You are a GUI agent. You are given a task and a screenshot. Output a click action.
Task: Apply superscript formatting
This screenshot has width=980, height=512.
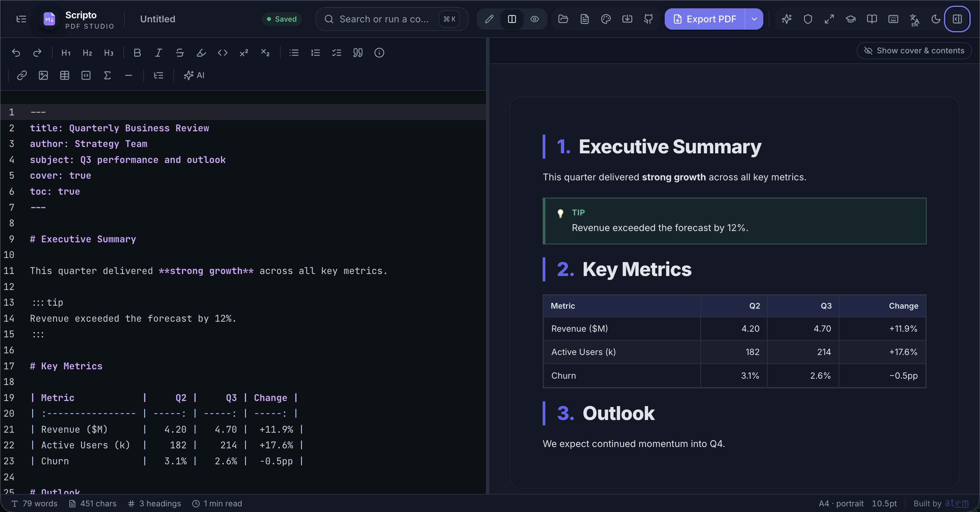[244, 53]
